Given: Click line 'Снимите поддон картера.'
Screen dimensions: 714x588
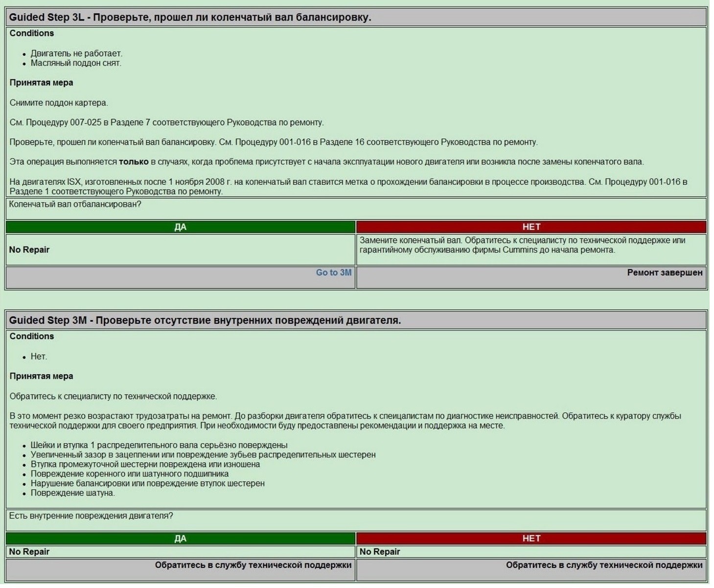Looking at the screenshot, I should tap(59, 103).
